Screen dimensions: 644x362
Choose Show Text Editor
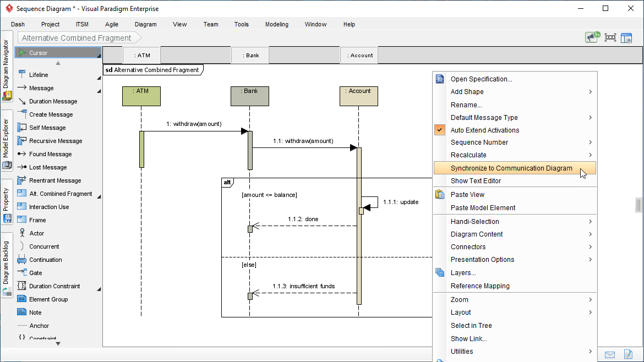(515, 180)
